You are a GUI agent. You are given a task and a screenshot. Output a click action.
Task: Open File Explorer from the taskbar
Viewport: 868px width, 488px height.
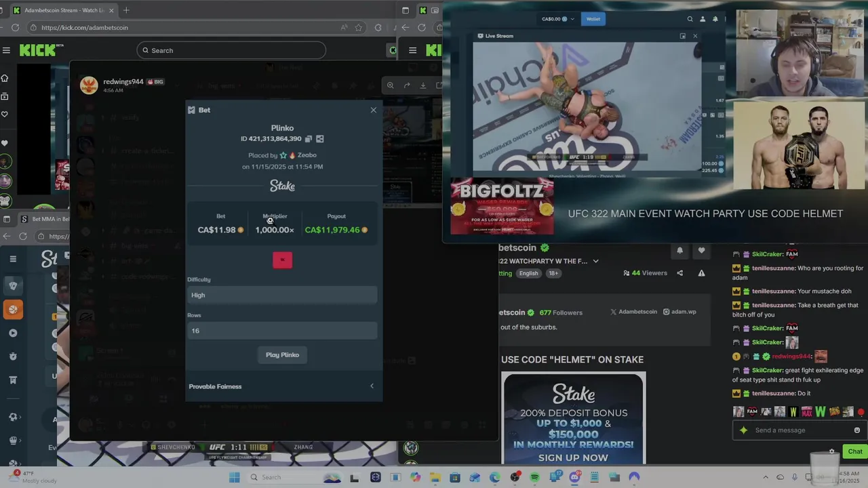435,477
